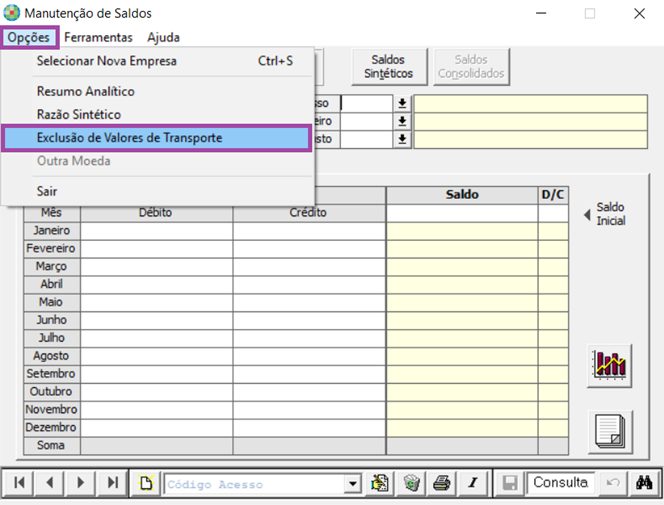Click the first row lookup arrow
The height and width of the screenshot is (505, 664).
coord(402,103)
